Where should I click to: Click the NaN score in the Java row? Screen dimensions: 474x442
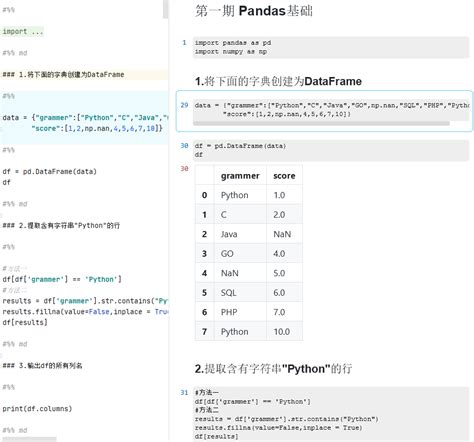click(282, 234)
